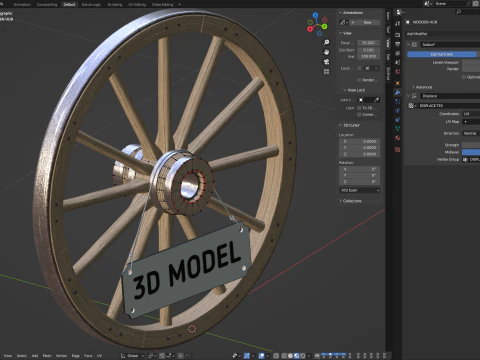
Task: Toggle Lock To 3D Cursor checkbox
Action: (359, 108)
